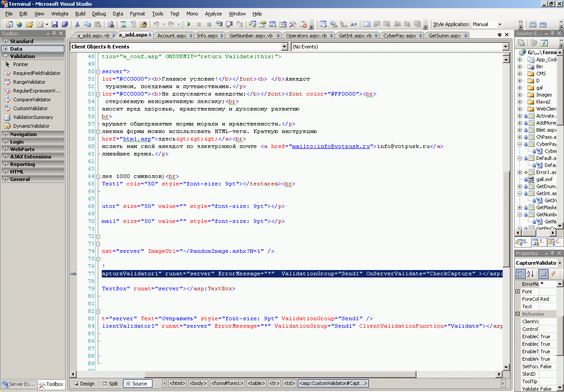564x392 pixels.
Task: Expand the Data toolbox section
Action: coord(5,49)
